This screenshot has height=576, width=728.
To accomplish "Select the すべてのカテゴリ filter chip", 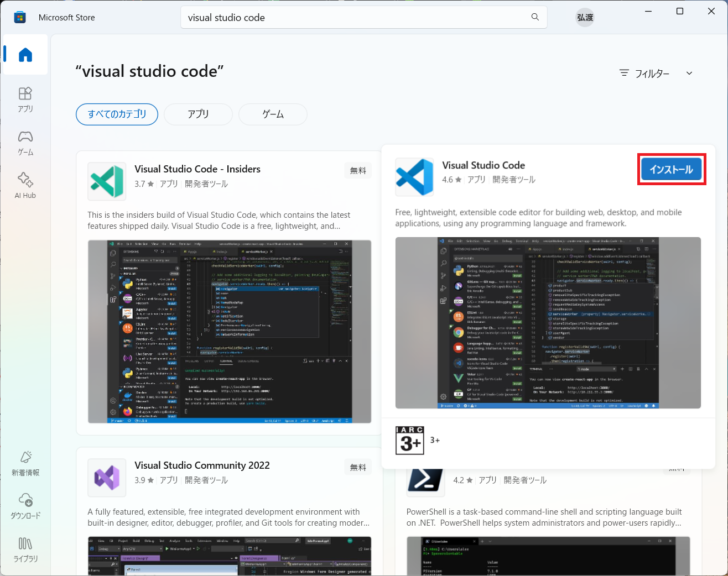I will 117,114.
